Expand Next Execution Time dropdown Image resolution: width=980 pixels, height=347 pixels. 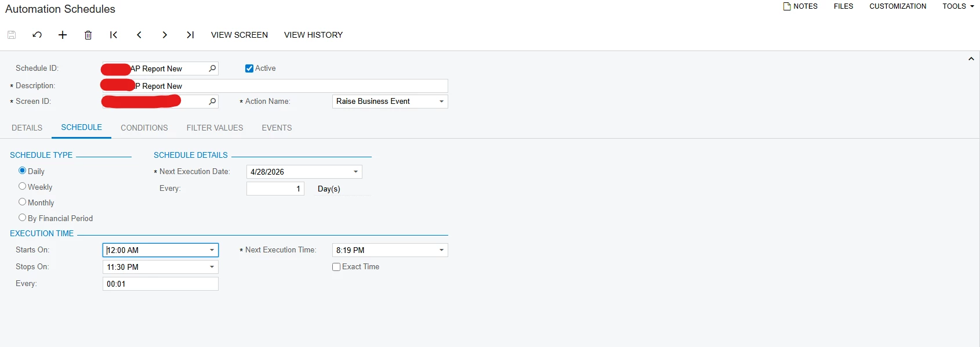pyautogui.click(x=442, y=250)
